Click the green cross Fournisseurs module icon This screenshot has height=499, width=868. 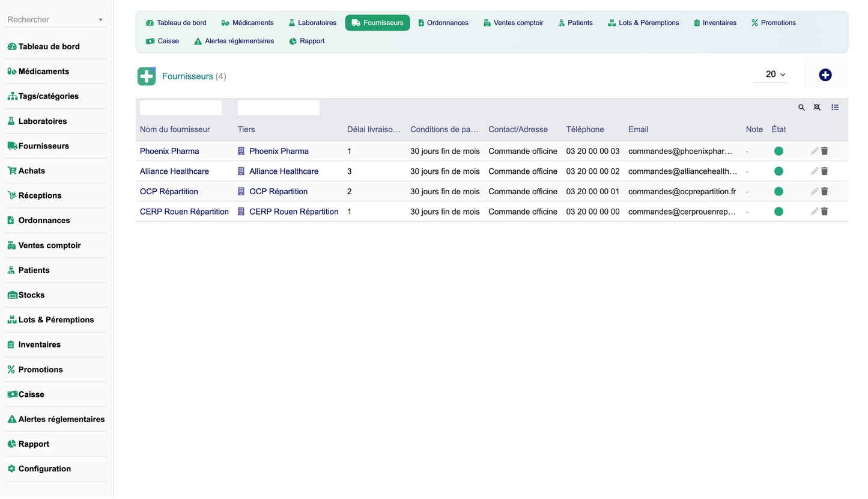(147, 76)
